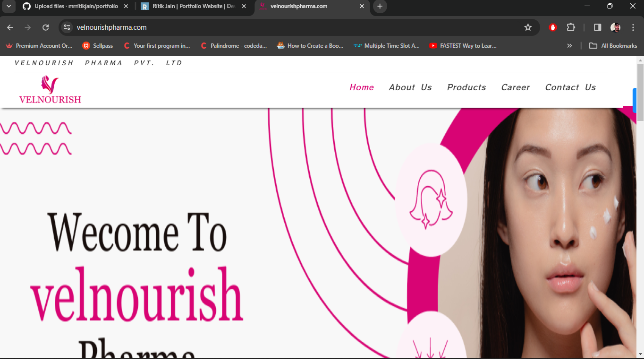Open a new tab with the plus button
Screen dimensions: 644x359
[x=380, y=6]
